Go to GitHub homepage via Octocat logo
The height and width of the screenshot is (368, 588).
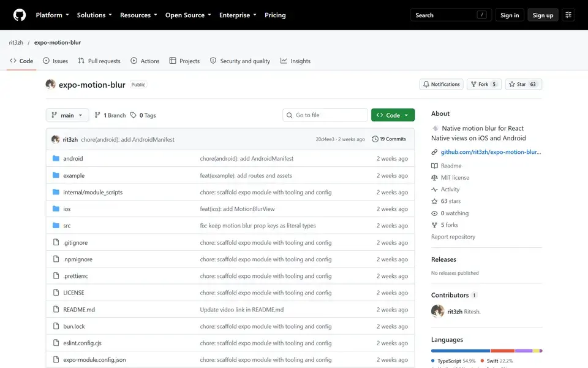tap(20, 15)
